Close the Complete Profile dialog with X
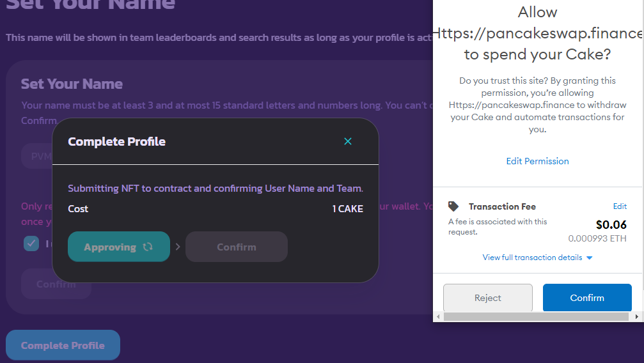This screenshot has height=363, width=644. (347, 141)
